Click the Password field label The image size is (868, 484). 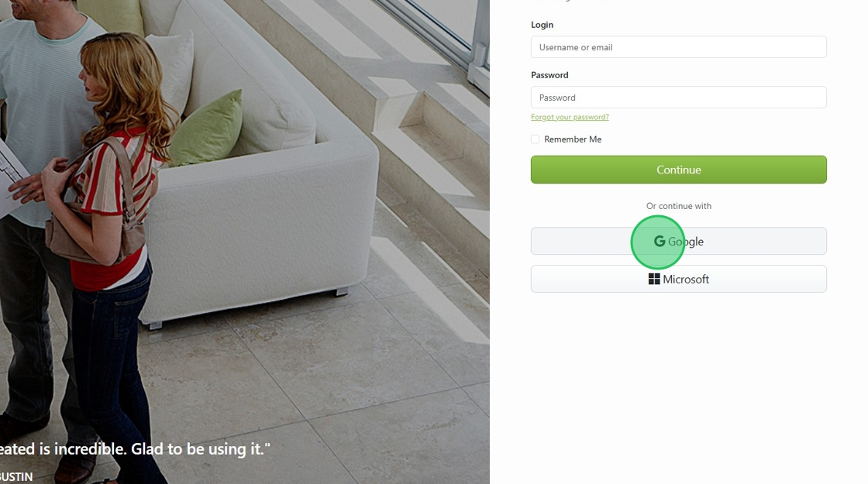coord(549,75)
